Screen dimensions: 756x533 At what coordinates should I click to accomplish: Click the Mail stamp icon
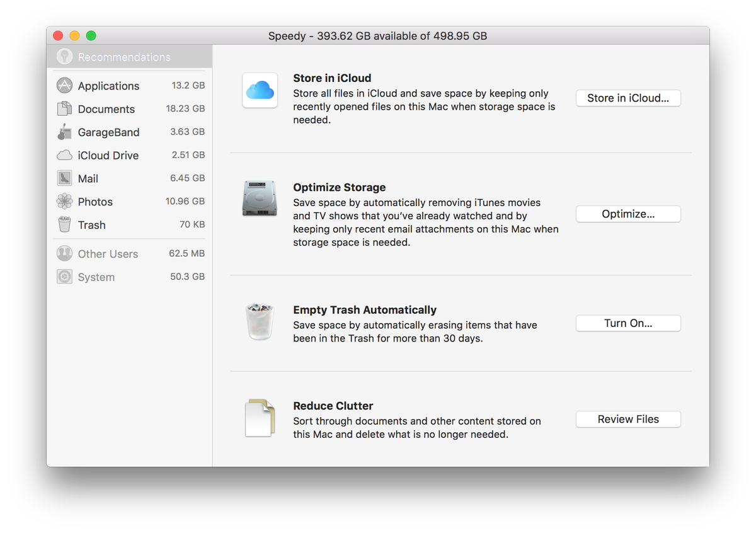click(x=64, y=178)
